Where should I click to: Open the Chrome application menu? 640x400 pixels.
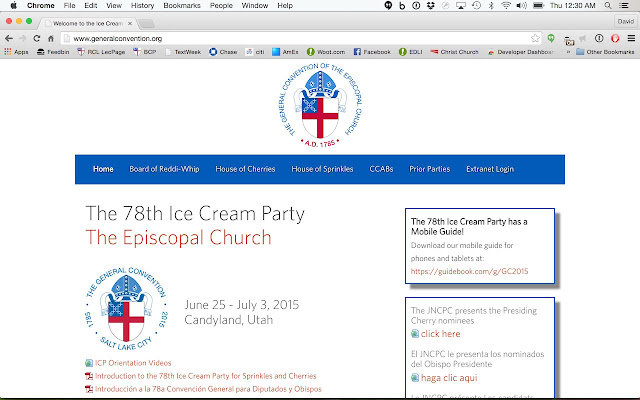click(x=41, y=5)
